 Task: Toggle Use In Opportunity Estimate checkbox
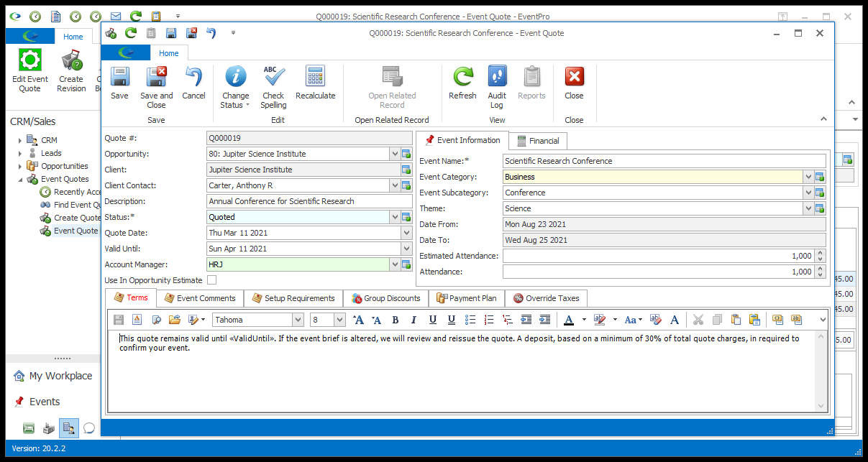[211, 280]
